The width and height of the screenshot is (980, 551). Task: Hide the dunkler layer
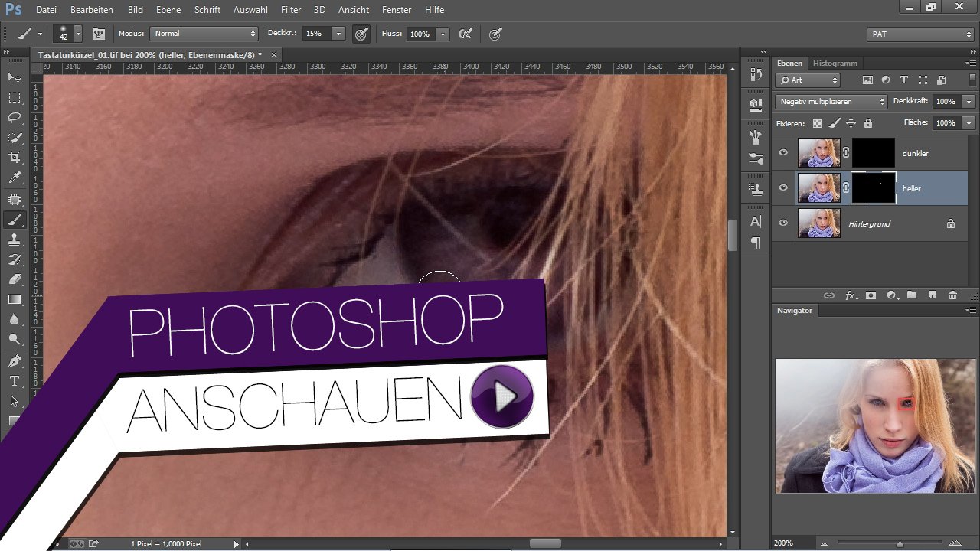[783, 153]
